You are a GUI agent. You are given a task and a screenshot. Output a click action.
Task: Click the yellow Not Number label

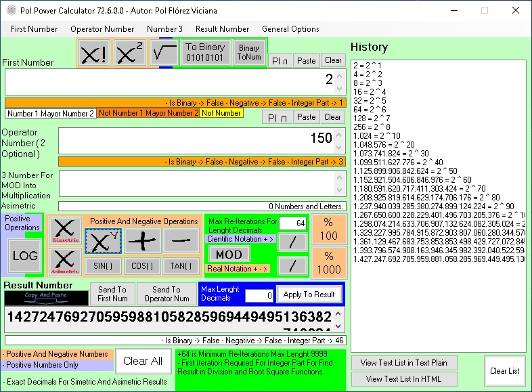tap(221, 113)
